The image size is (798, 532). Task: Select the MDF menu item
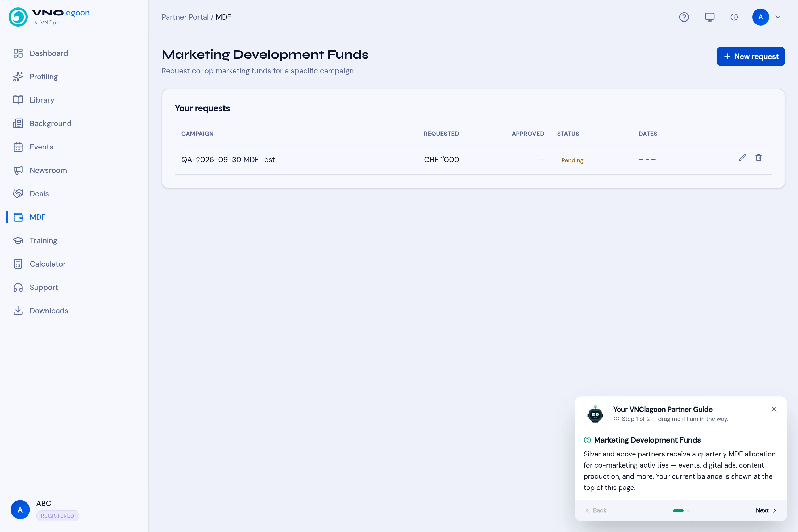(74, 217)
